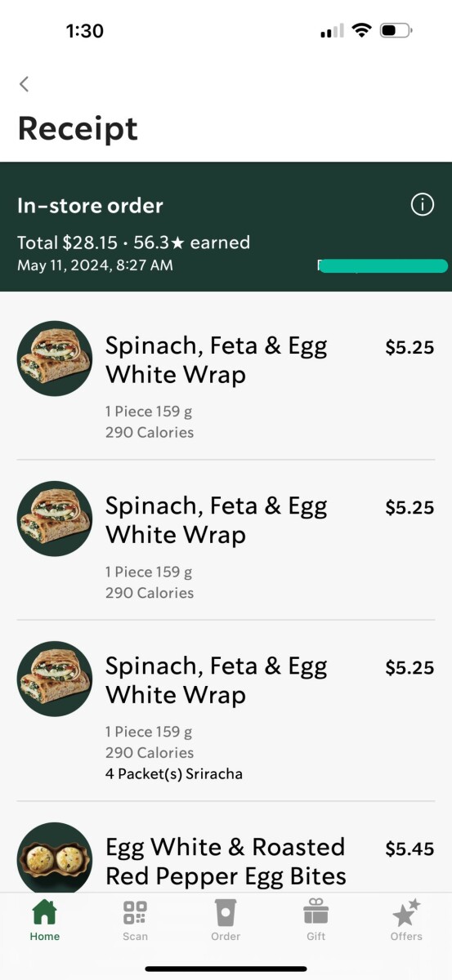
Task: Tap the second wrap's thumbnail image
Action: pyautogui.click(x=55, y=519)
